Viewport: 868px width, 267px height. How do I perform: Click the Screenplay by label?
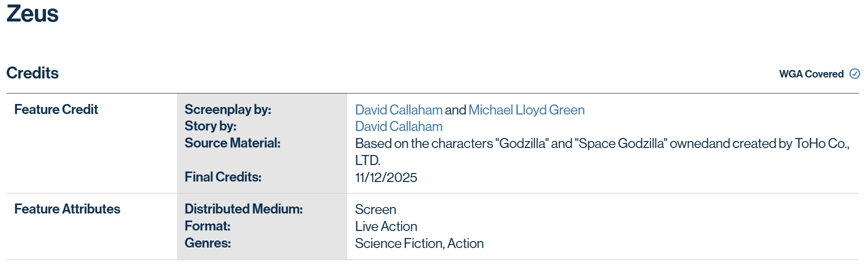[x=228, y=109]
